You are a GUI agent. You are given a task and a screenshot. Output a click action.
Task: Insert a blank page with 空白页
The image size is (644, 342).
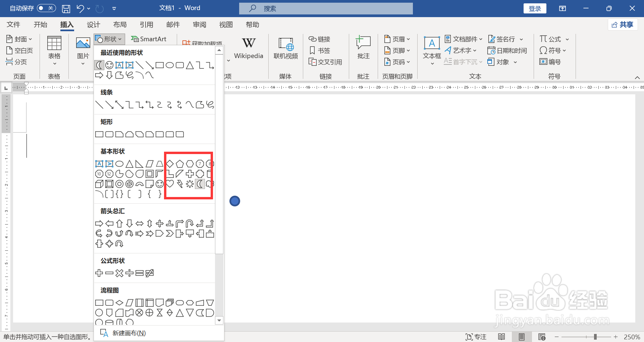[x=20, y=50]
